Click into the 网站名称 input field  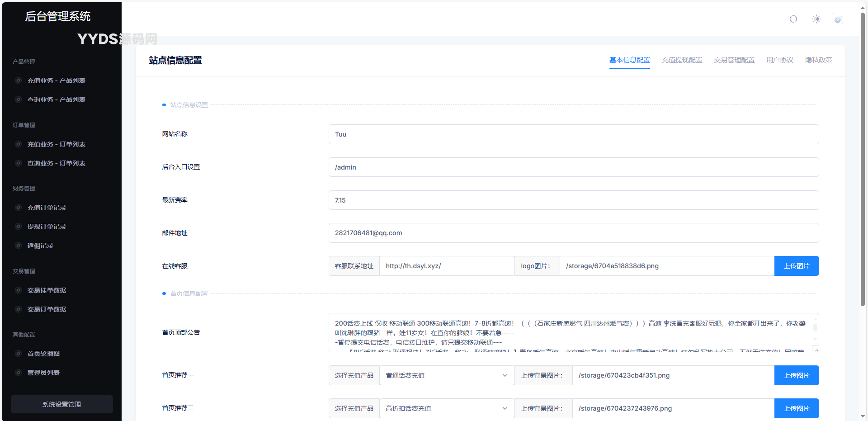point(573,134)
